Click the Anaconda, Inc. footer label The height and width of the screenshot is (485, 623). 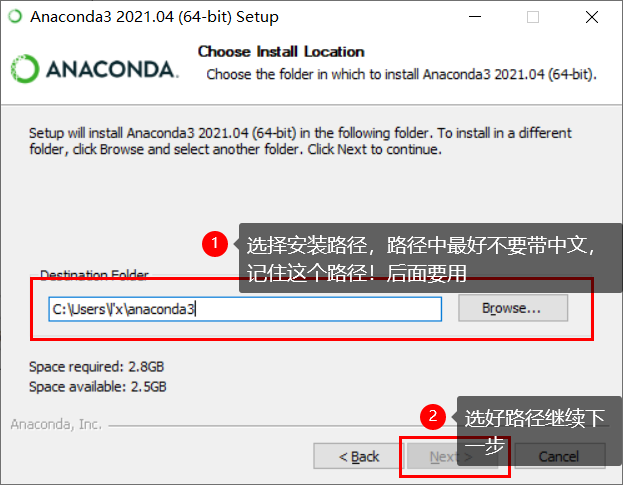(x=56, y=424)
